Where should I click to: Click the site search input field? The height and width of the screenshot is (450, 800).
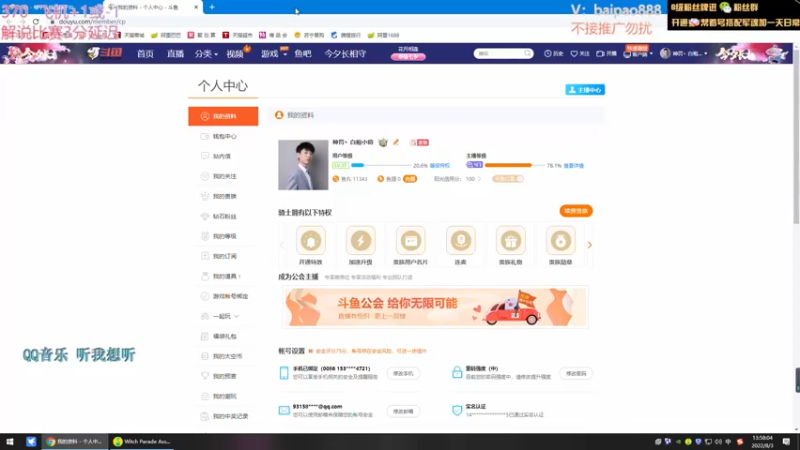click(x=499, y=54)
